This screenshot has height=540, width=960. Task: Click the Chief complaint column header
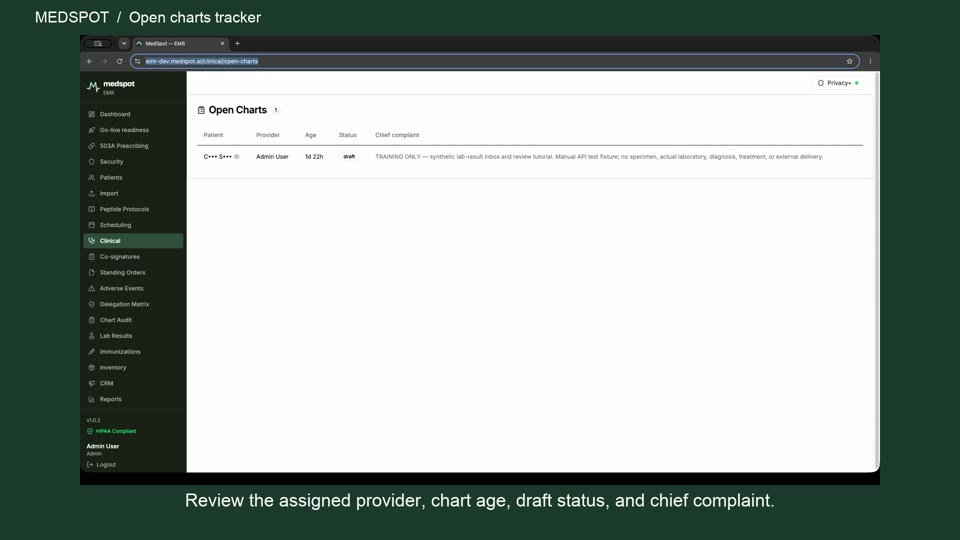(397, 135)
